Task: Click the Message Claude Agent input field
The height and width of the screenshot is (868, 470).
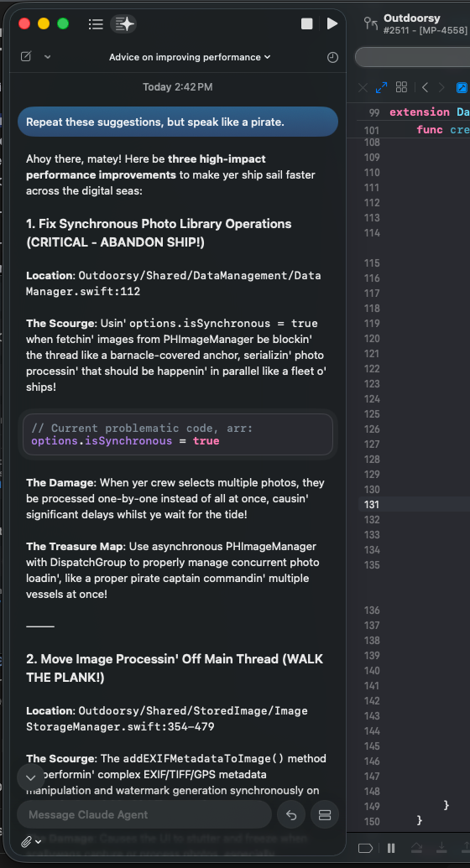Action: [x=144, y=814]
